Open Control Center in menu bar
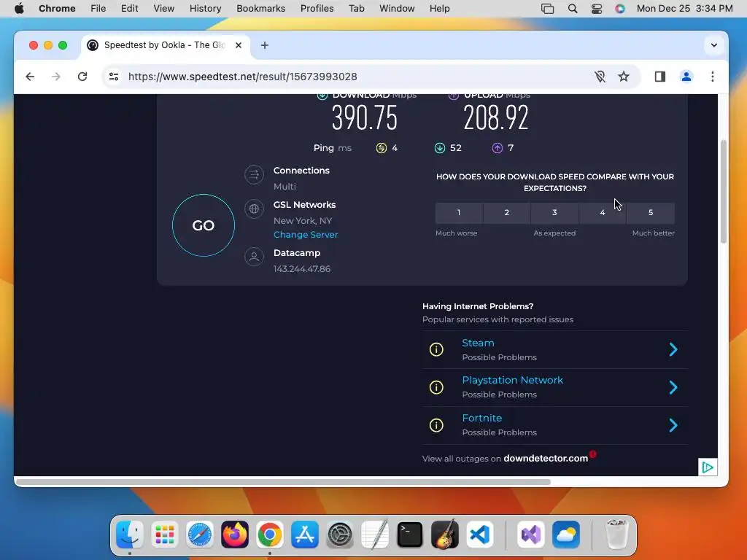This screenshot has height=560, width=747. click(x=597, y=9)
